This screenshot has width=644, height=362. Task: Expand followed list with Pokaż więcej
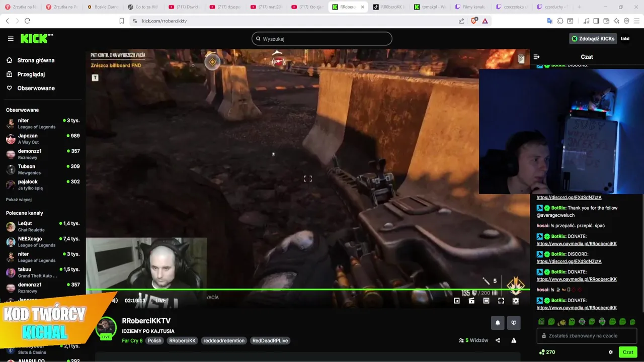19,200
